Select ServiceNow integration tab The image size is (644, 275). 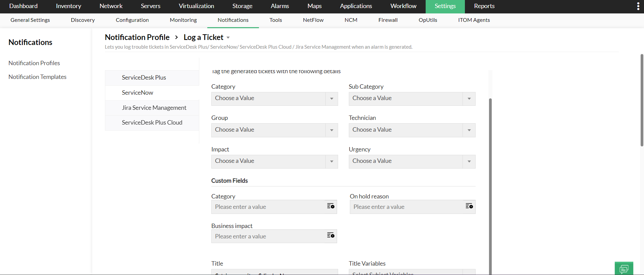click(138, 93)
